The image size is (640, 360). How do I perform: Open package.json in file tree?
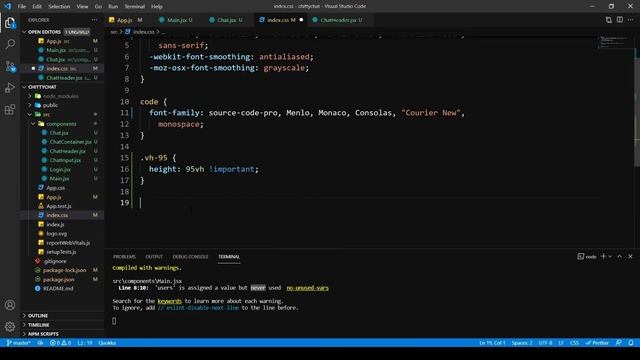pos(58,280)
